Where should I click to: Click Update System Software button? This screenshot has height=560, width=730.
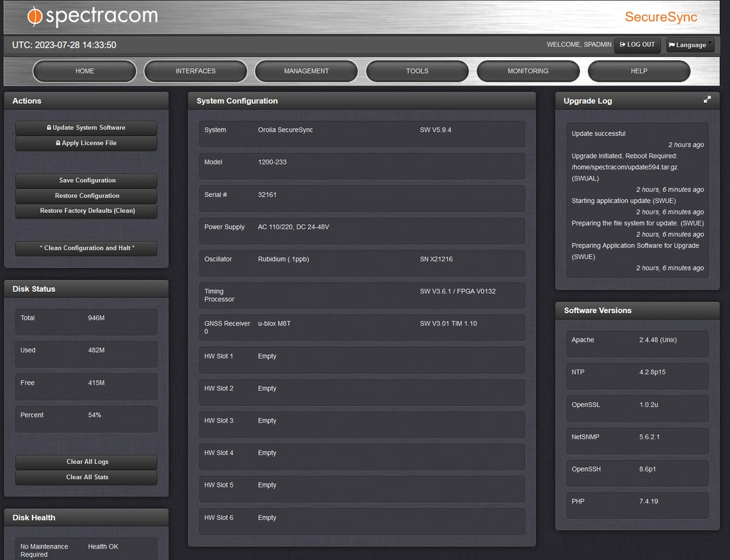click(86, 127)
